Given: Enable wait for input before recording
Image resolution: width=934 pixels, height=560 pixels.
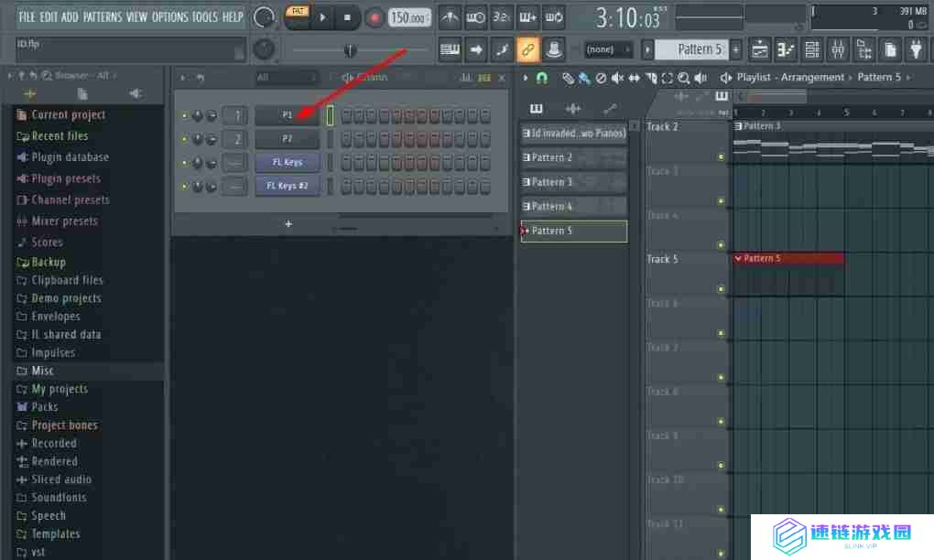Looking at the screenshot, I should (x=475, y=17).
